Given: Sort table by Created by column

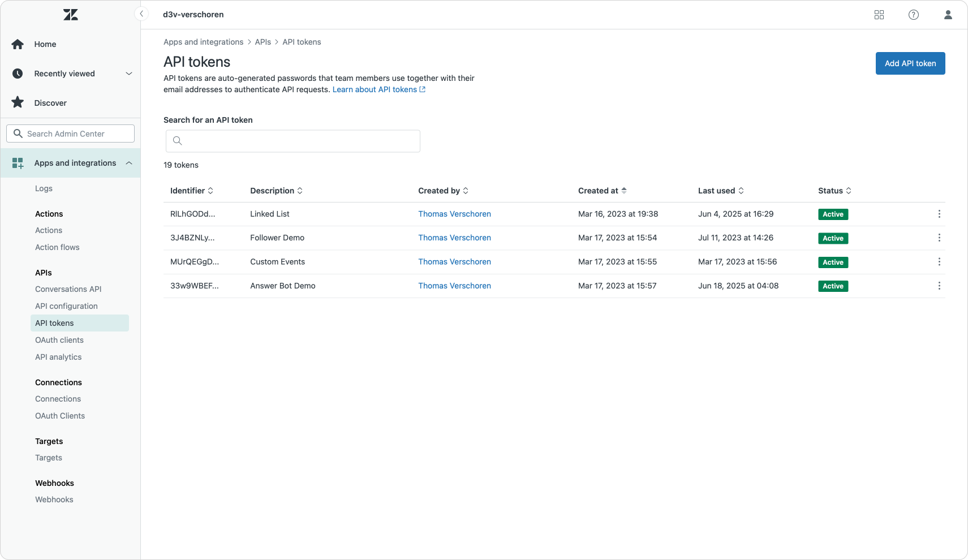Looking at the screenshot, I should [444, 191].
